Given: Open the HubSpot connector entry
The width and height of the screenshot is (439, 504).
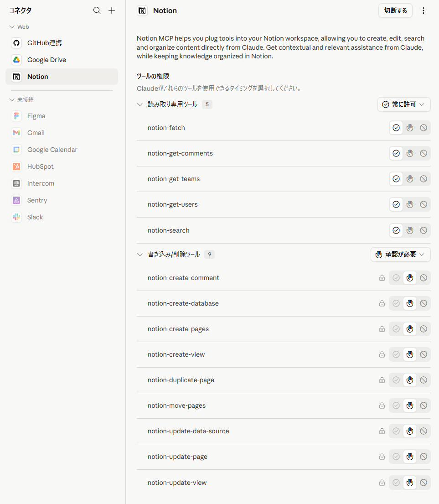Looking at the screenshot, I should (62, 166).
